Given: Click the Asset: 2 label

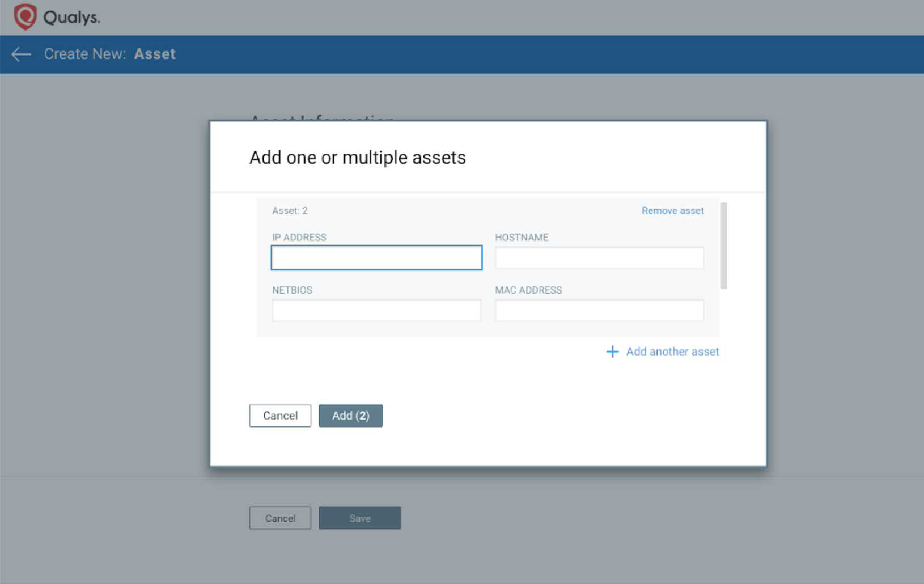Looking at the screenshot, I should 290,210.
